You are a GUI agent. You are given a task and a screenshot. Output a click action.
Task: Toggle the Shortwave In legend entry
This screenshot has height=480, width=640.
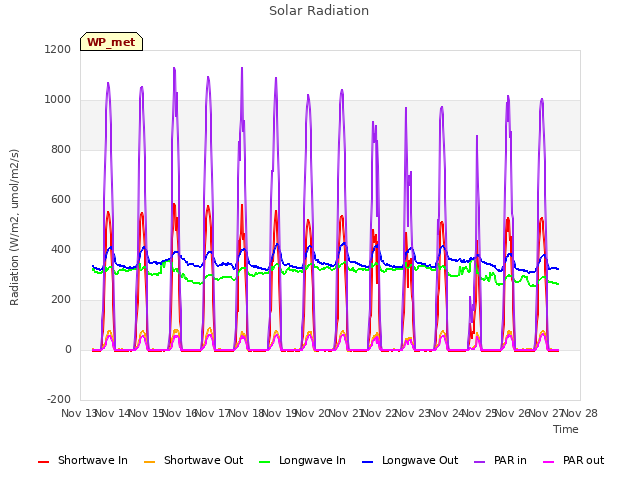tap(83, 460)
